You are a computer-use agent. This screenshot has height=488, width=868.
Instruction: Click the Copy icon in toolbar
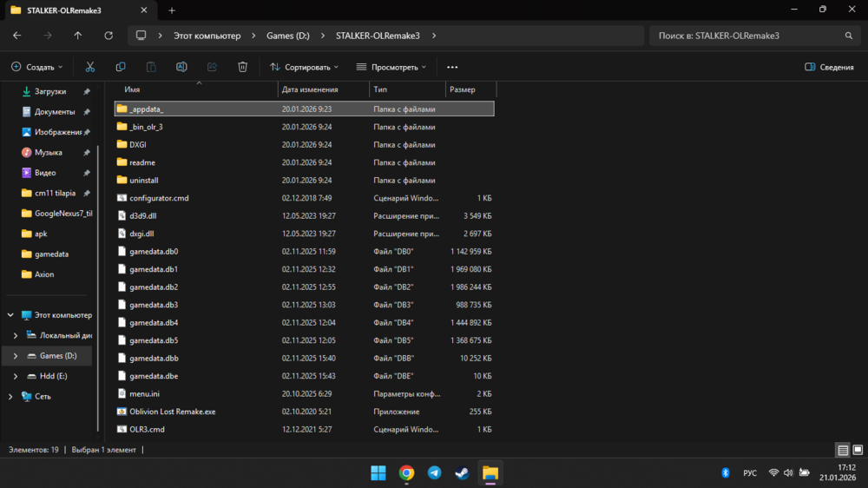point(121,67)
